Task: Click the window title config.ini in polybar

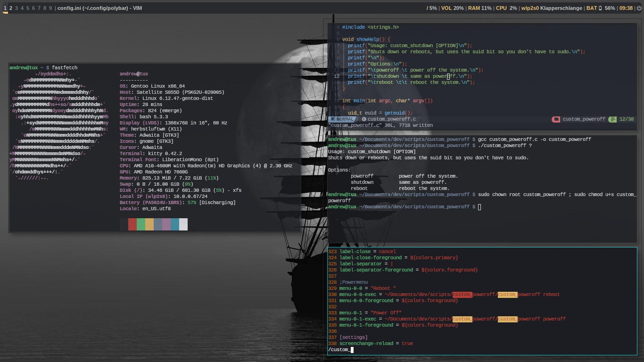Action: pos(99,8)
